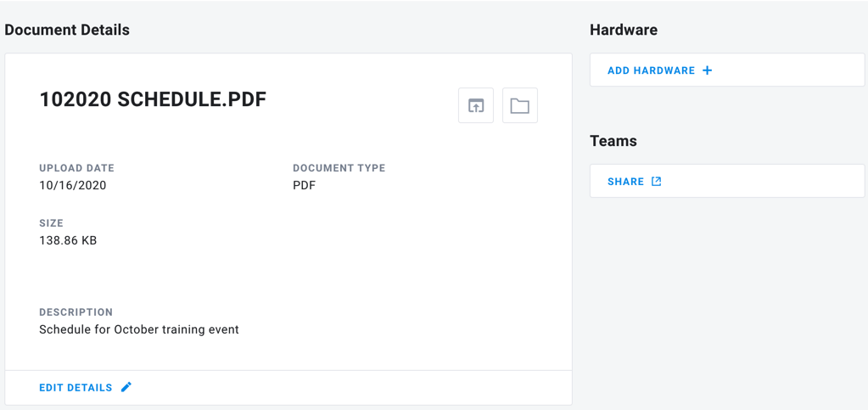Viewport: 868px width, 410px height.
Task: Click the 138.86 KB size value
Action: tap(68, 240)
